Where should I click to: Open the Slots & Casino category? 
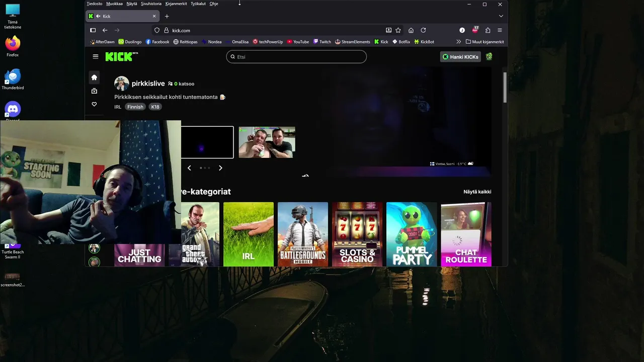[357, 234]
